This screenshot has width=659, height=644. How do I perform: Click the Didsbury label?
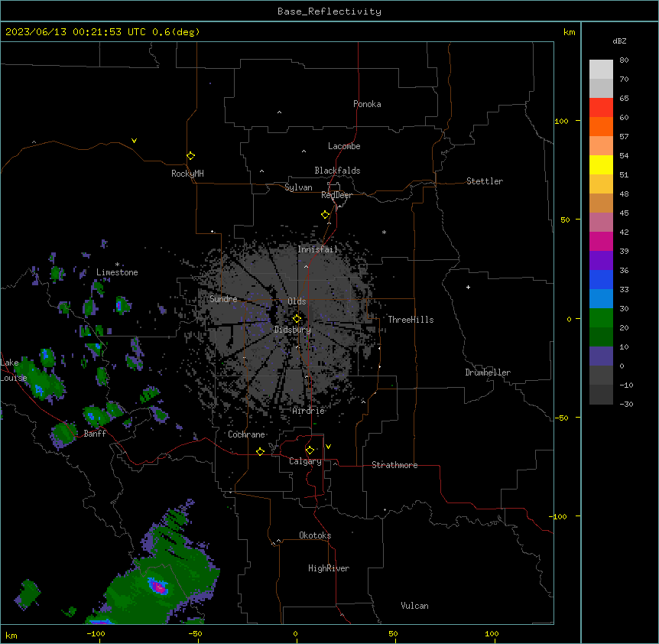click(292, 330)
